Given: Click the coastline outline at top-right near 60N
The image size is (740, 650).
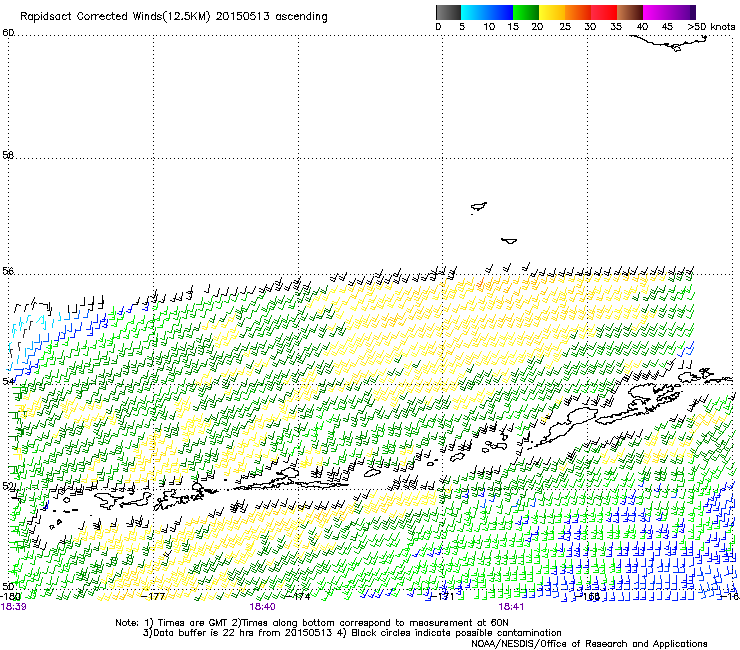Looking at the screenshot, I should (x=669, y=43).
